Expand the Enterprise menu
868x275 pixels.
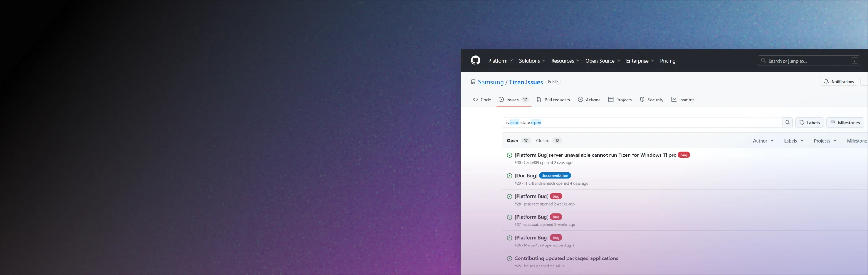tap(640, 61)
